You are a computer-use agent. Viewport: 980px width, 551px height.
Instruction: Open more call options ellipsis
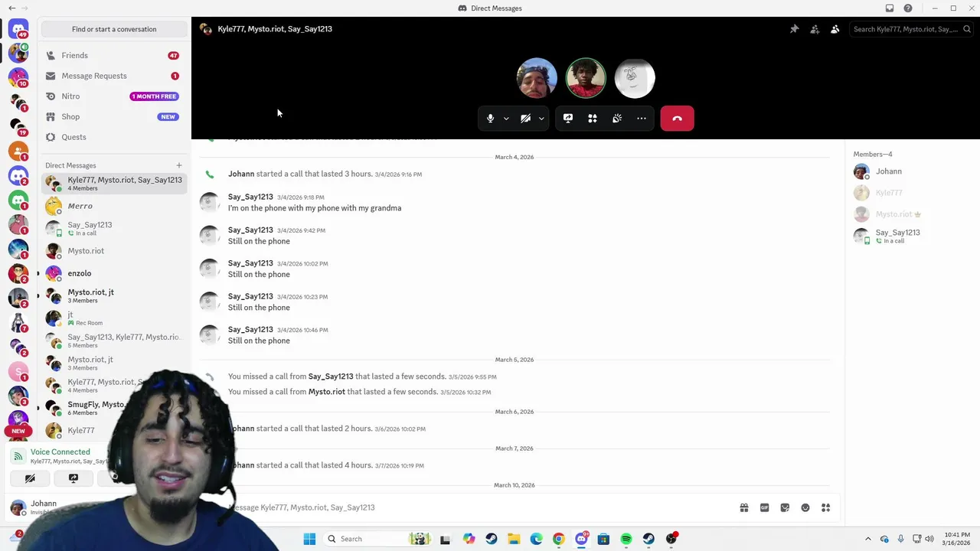[x=642, y=119]
